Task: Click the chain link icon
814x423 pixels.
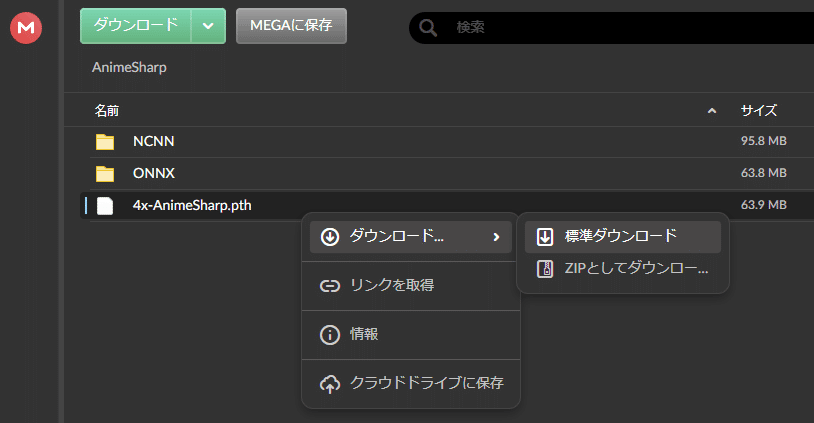Action: [330, 286]
